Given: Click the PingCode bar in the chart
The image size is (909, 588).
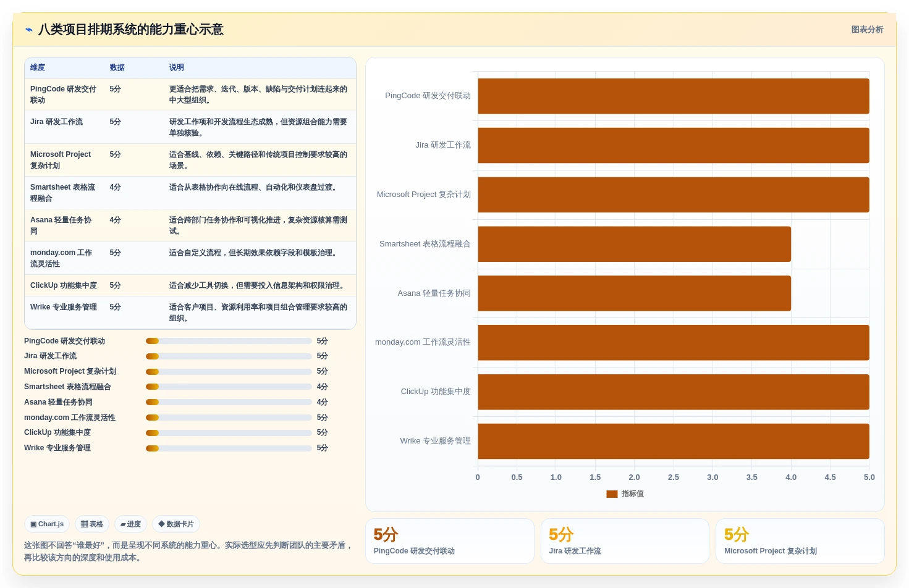Looking at the screenshot, I should [x=674, y=96].
